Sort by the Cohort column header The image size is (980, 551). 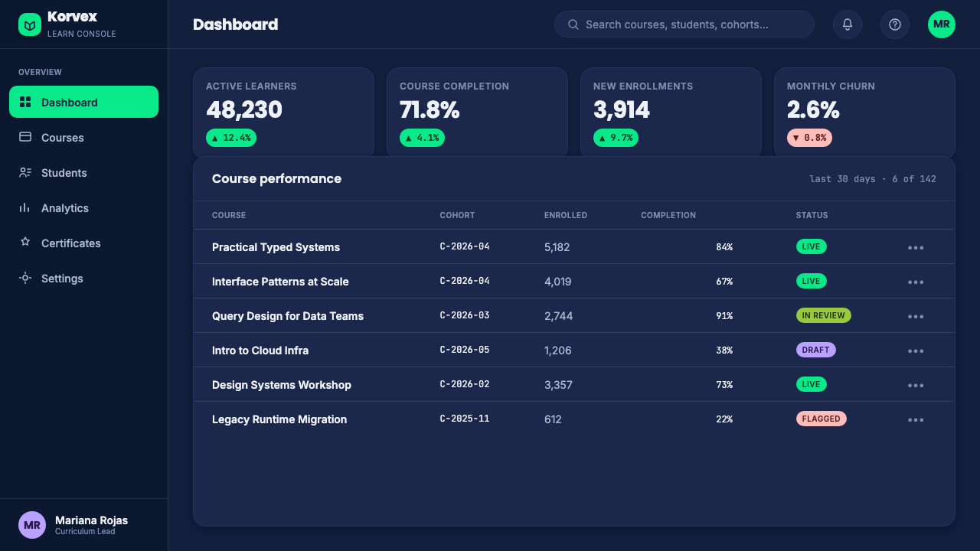457,215
